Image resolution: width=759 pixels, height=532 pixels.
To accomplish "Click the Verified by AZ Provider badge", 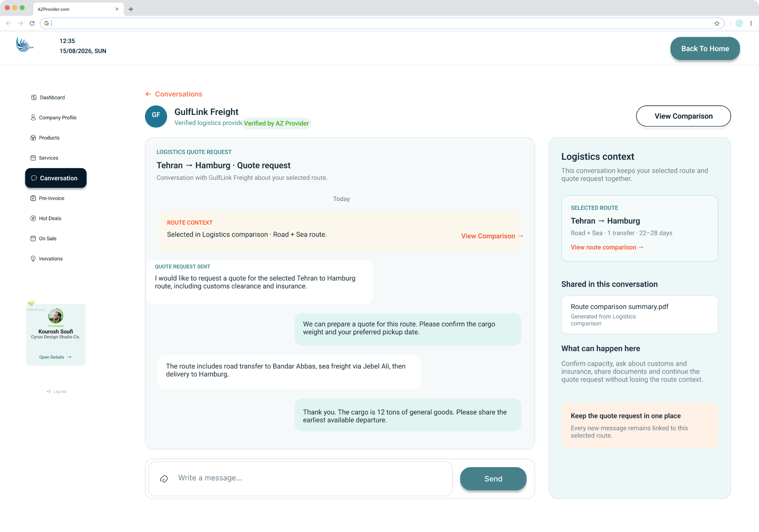I will (x=276, y=123).
